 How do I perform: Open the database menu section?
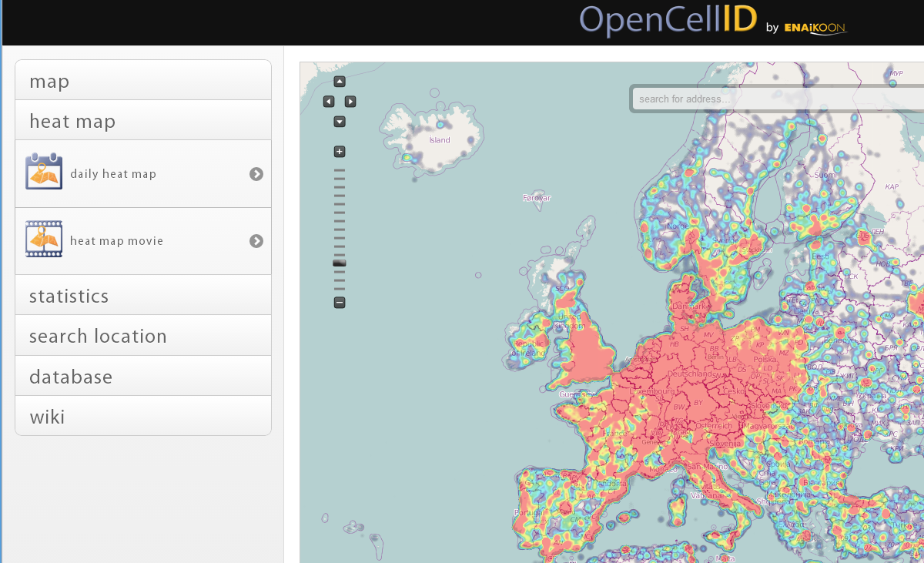click(143, 377)
